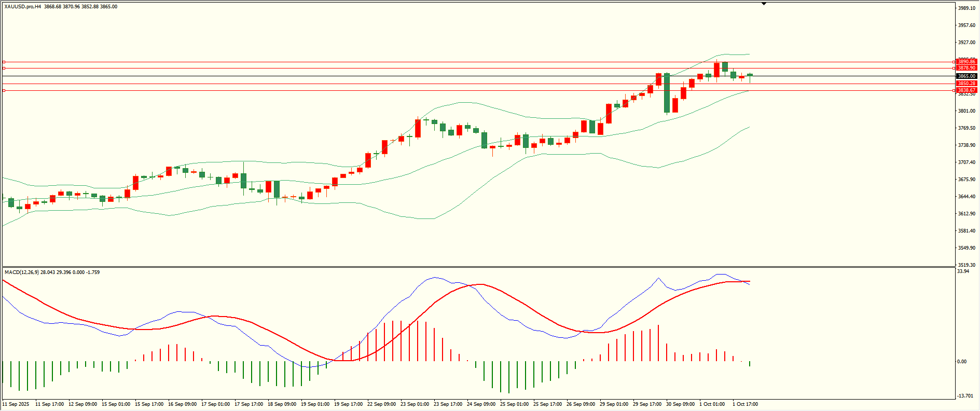Screen dimensions: 980x411
Task: Click the chart shift triangle marker
Action: point(764,4)
